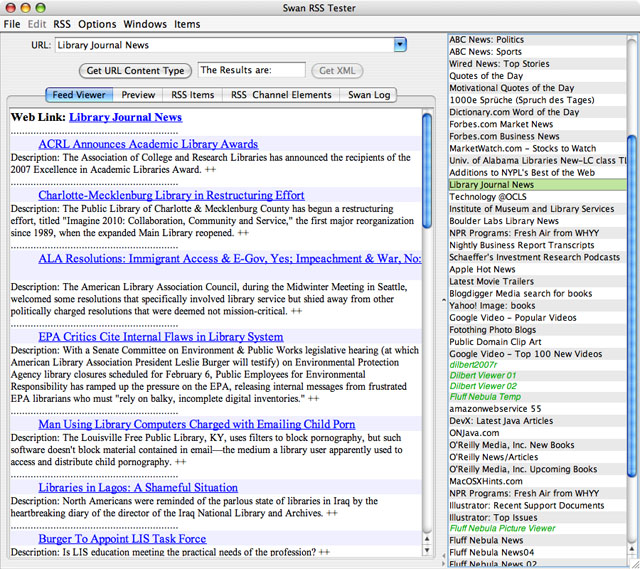This screenshot has width=640, height=569.
Task: Open the RSS Items tab
Action: [192, 95]
